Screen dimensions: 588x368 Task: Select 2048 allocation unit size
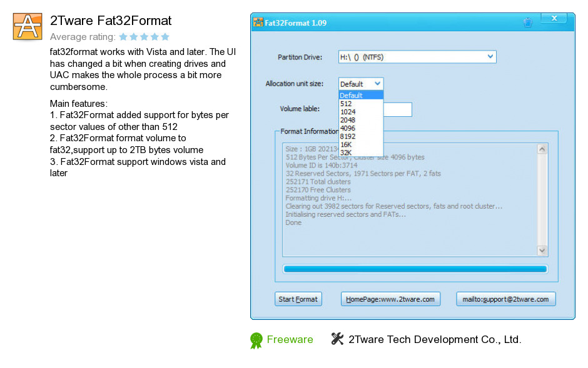(361, 120)
